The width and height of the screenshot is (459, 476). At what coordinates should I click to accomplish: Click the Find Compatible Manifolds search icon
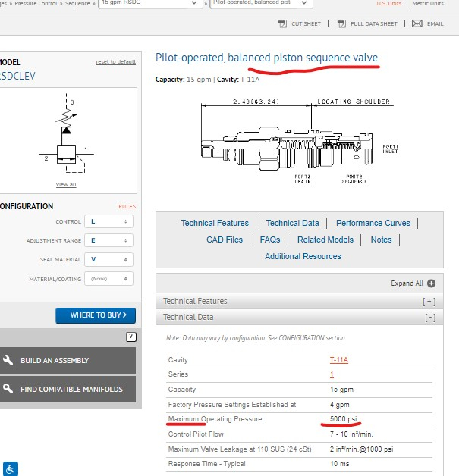tap(8, 389)
